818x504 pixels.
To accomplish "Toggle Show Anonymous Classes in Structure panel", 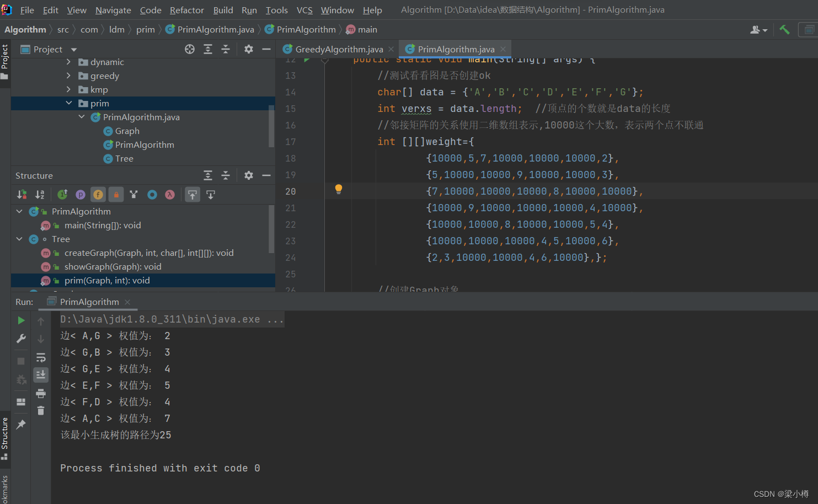I will 152,195.
